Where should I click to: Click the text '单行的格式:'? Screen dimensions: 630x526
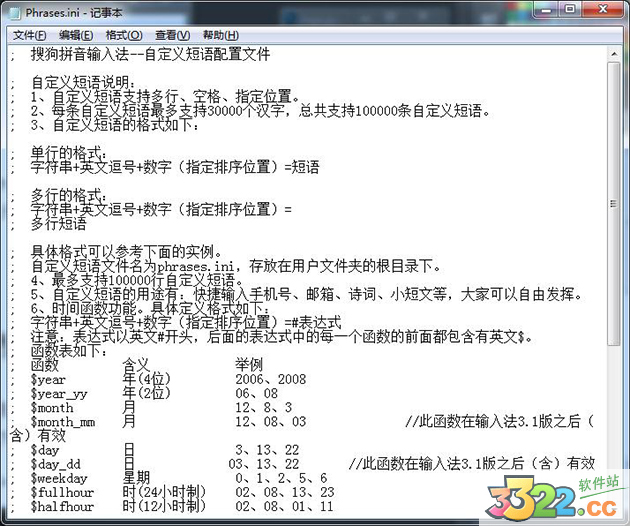click(x=69, y=153)
